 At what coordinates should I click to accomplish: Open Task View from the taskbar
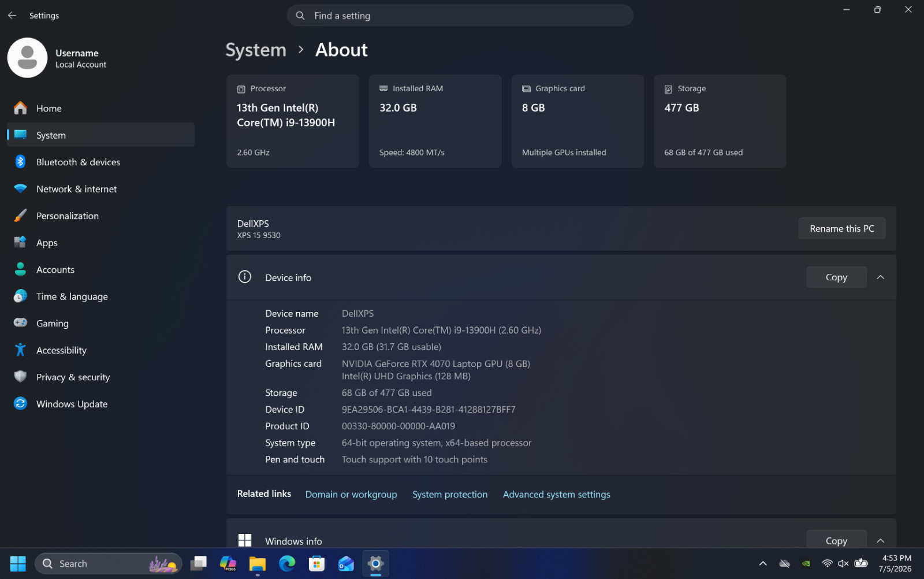pyautogui.click(x=199, y=563)
